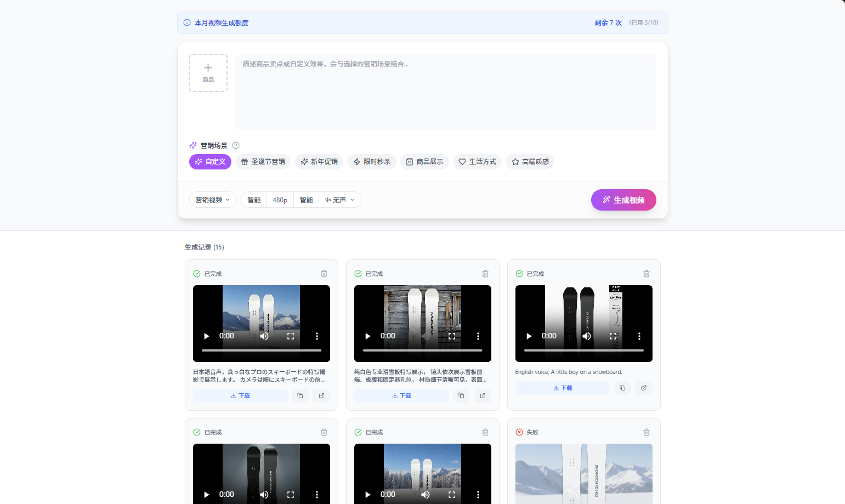Copy prompt of the Japanese snowboard video
Viewport: 845px width, 504px height.
pos(300,395)
